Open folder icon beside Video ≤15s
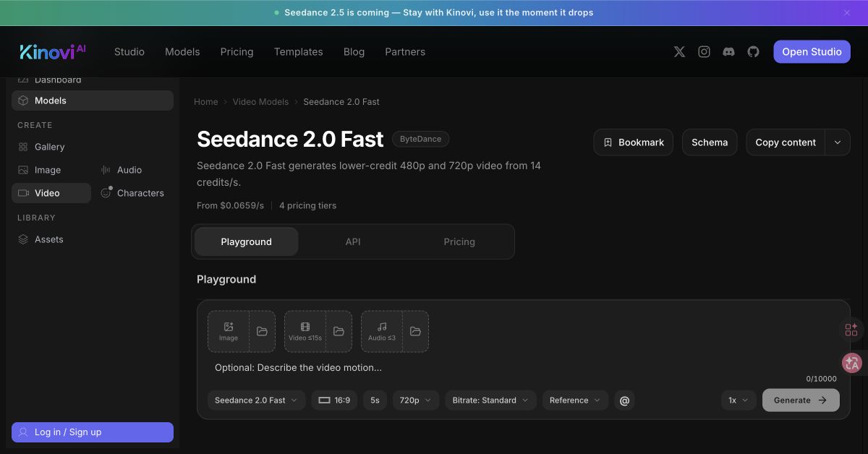This screenshot has width=868, height=454. coord(339,331)
